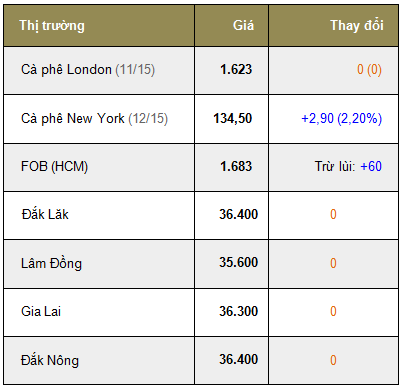Click the FOB (HCM) market label

pyautogui.click(x=54, y=166)
